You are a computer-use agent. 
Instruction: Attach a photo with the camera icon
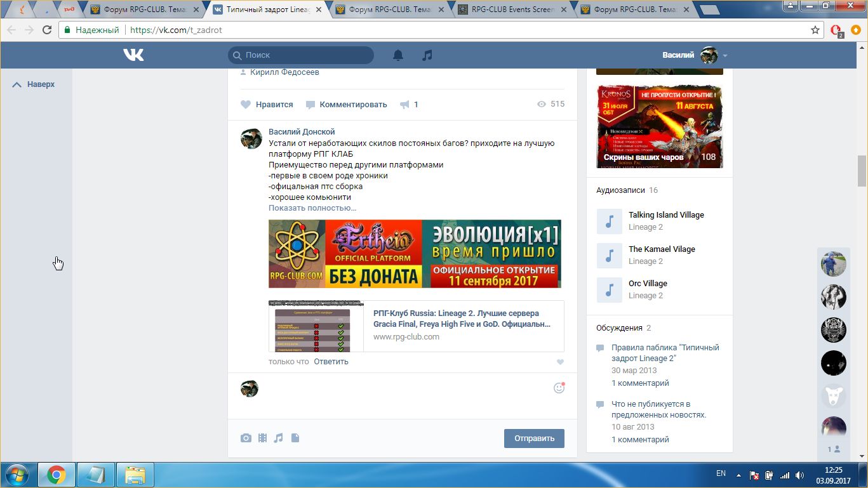point(246,438)
